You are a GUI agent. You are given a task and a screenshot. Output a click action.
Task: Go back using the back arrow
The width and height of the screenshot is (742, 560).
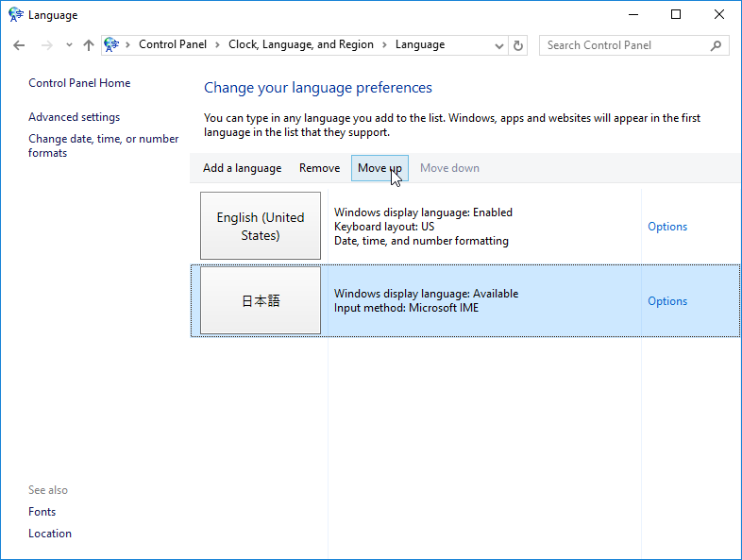click(x=19, y=45)
